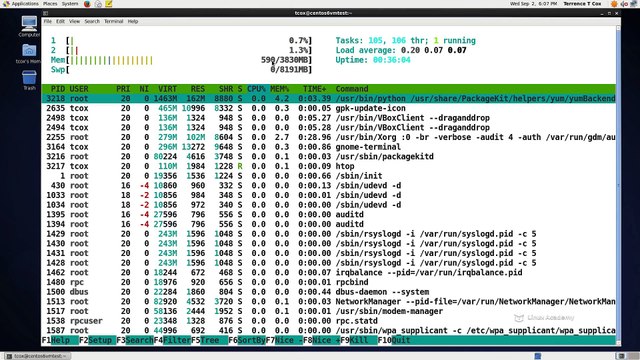Open the terminal Search menu
Viewport: 640px width, 360px height.
click(92, 21)
